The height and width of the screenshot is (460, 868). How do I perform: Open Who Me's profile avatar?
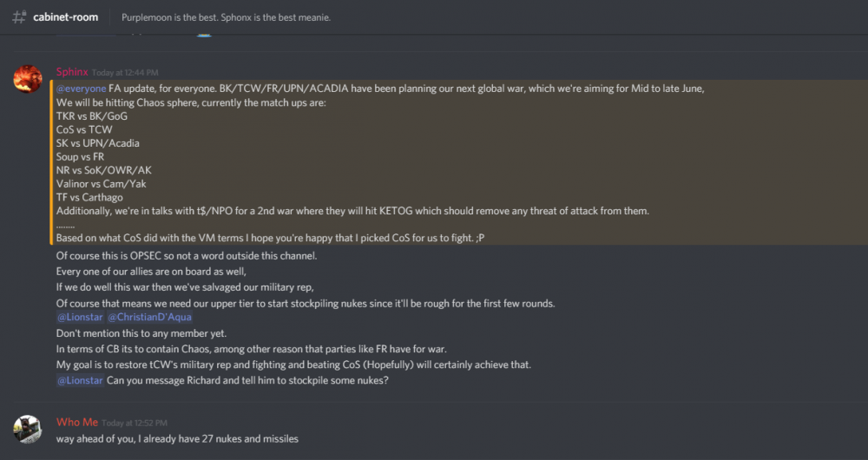tap(28, 429)
